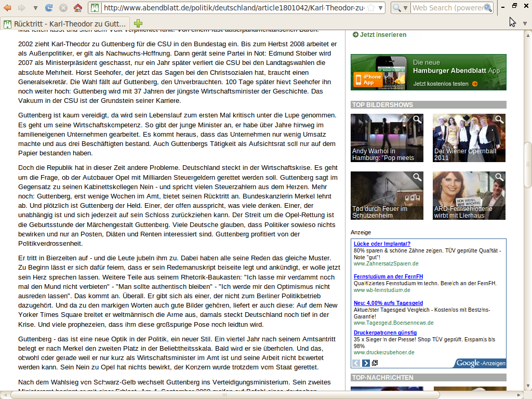The image size is (532, 399).
Task: Expand the address bar URL dropdown
Action: coord(381,8)
